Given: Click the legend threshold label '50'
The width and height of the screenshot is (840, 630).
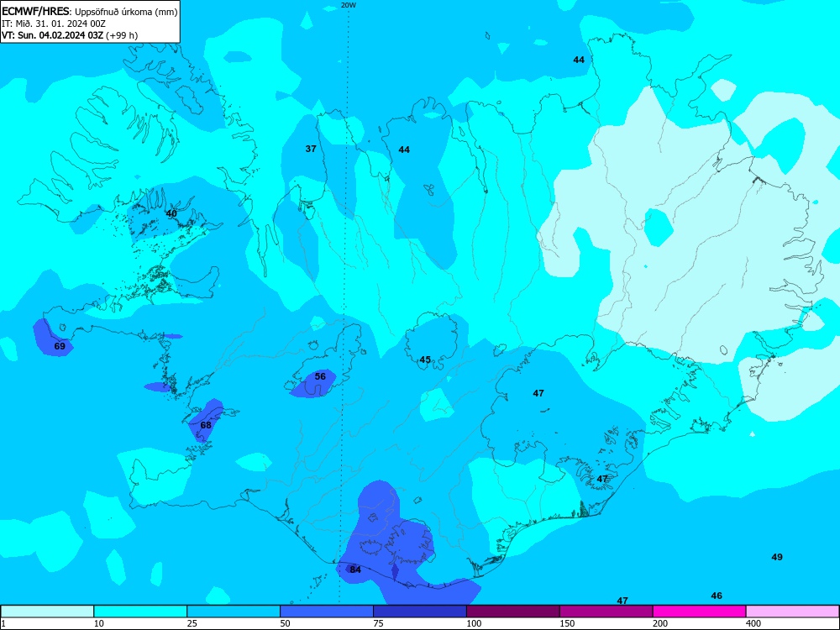Looking at the screenshot, I should click(286, 623).
